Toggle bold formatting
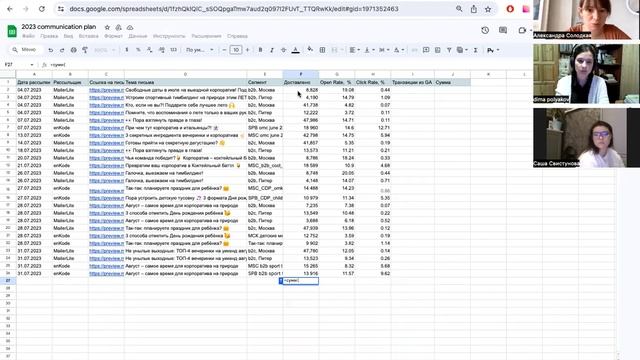 click(x=260, y=50)
